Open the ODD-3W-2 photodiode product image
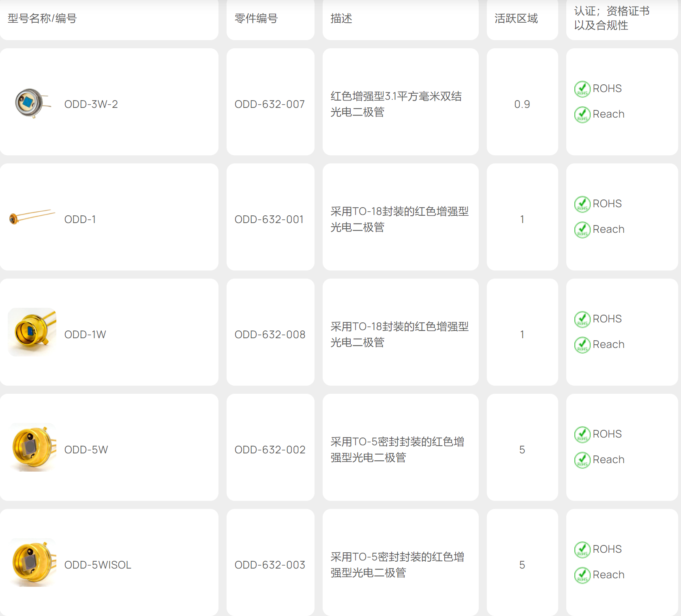The height and width of the screenshot is (616, 681). 32,103
